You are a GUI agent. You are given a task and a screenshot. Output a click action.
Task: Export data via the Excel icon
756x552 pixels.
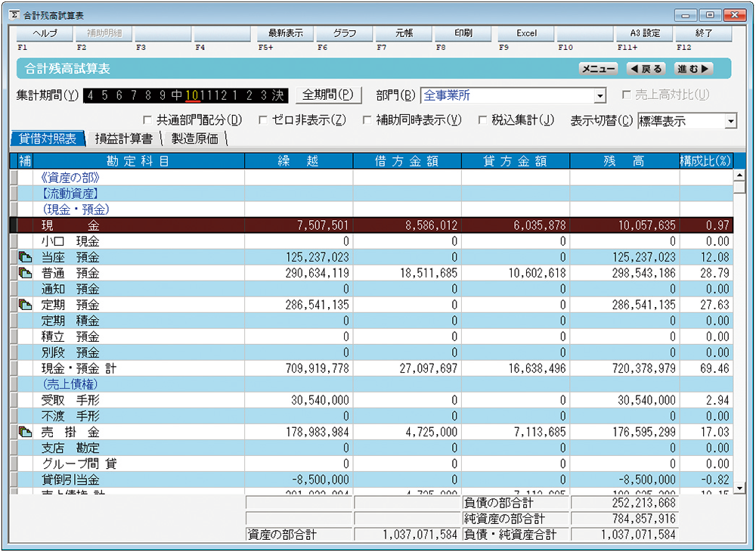[526, 33]
